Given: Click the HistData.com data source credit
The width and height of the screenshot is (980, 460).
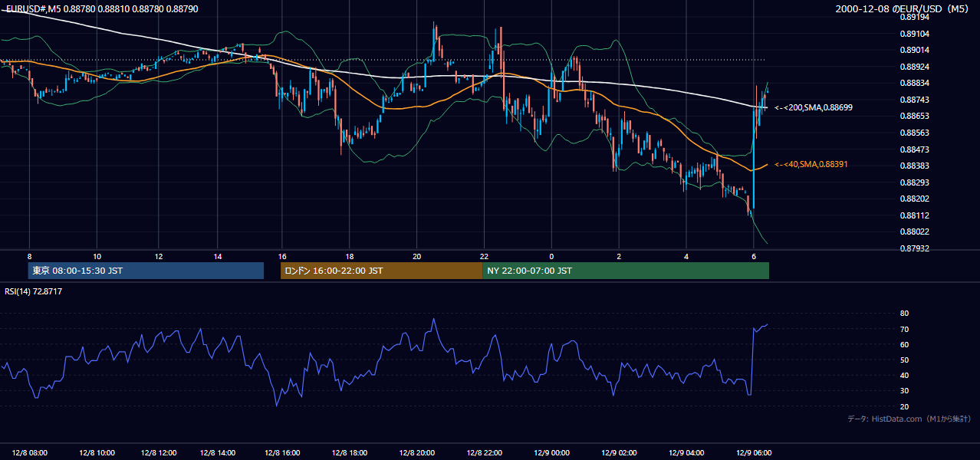Looking at the screenshot, I should 909,419.
